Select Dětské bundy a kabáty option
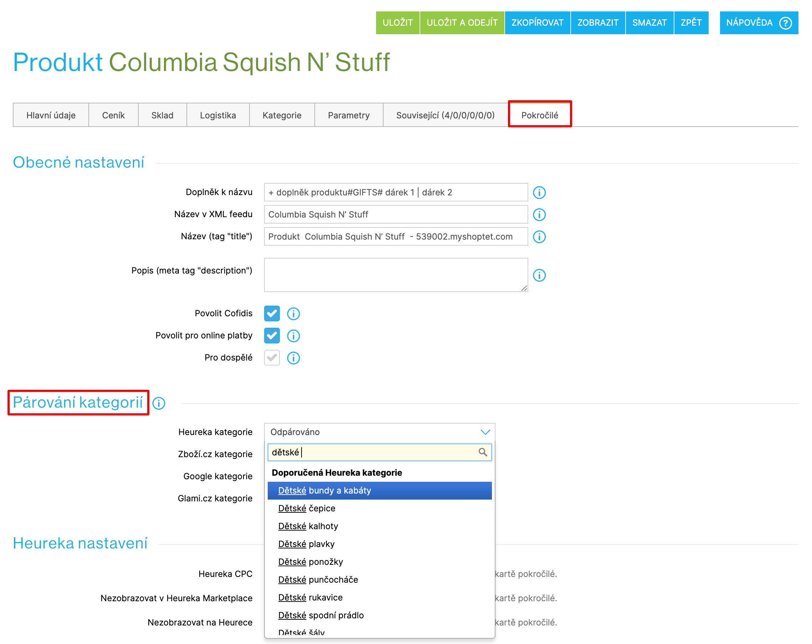This screenshot has width=812, height=644. coord(379,490)
